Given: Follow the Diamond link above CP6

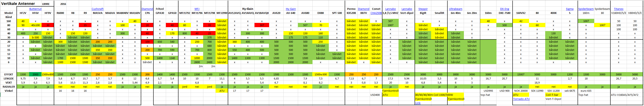Looking at the screenshot, I should [147, 9].
